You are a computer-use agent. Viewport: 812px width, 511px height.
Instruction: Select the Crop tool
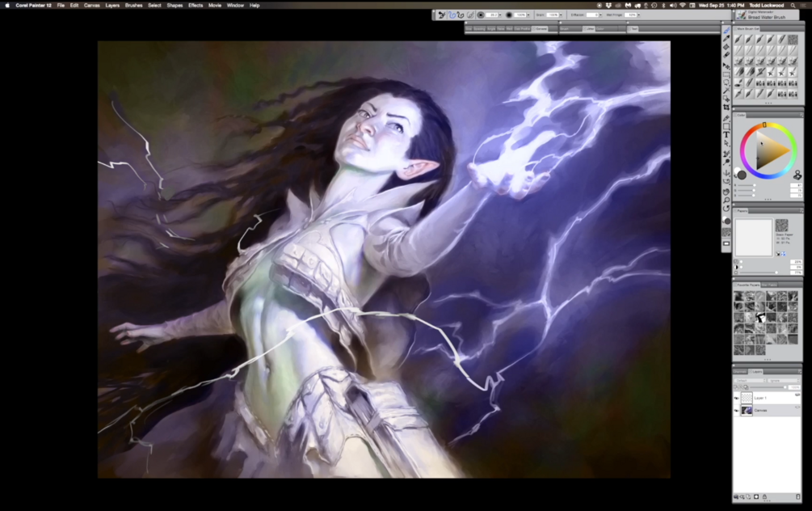[726, 107]
